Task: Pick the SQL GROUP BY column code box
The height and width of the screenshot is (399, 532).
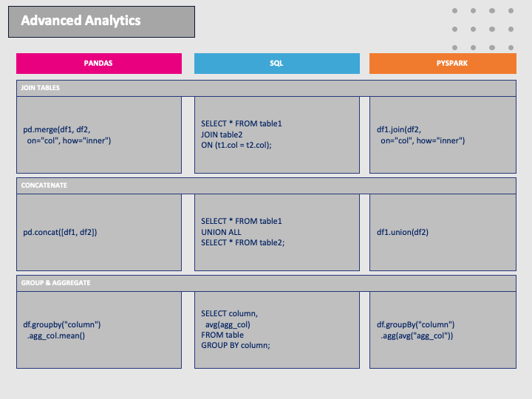Action: pos(276,330)
